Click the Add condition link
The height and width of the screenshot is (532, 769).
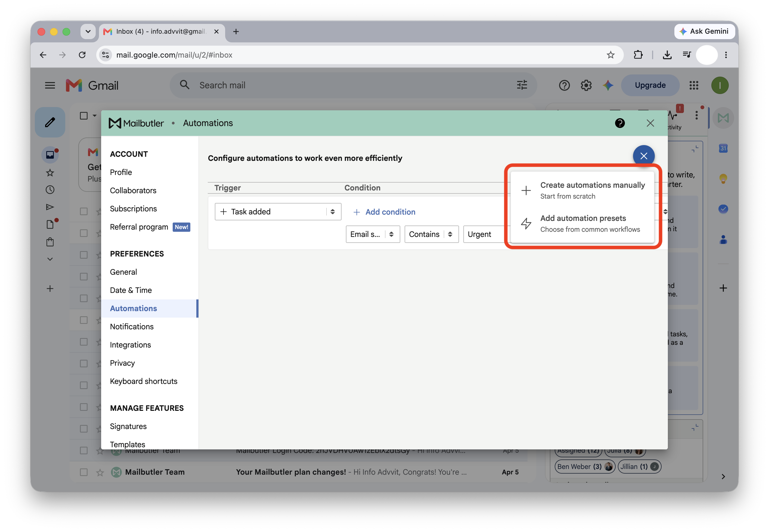384,212
